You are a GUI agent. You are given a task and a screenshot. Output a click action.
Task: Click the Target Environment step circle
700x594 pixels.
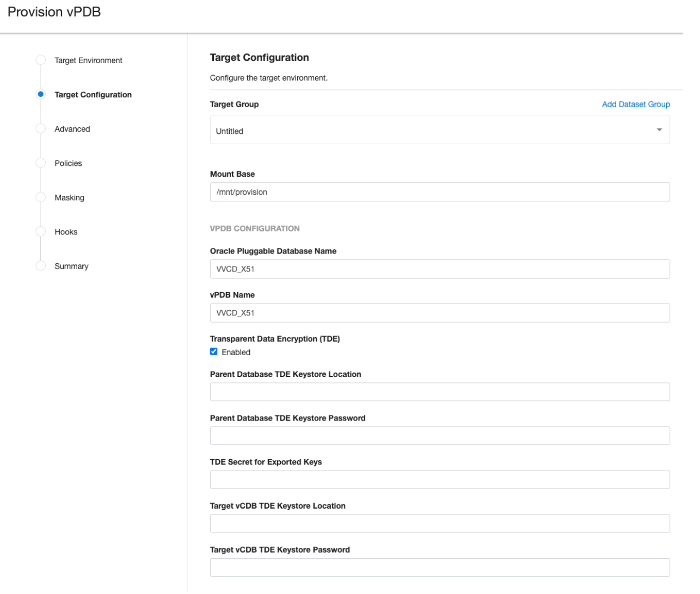(40, 60)
